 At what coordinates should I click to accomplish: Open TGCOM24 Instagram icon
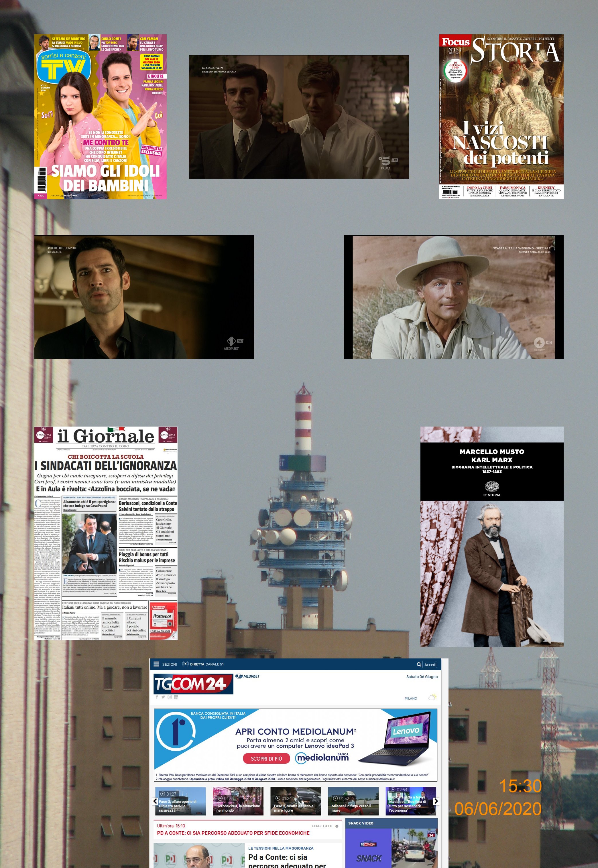pyautogui.click(x=169, y=697)
